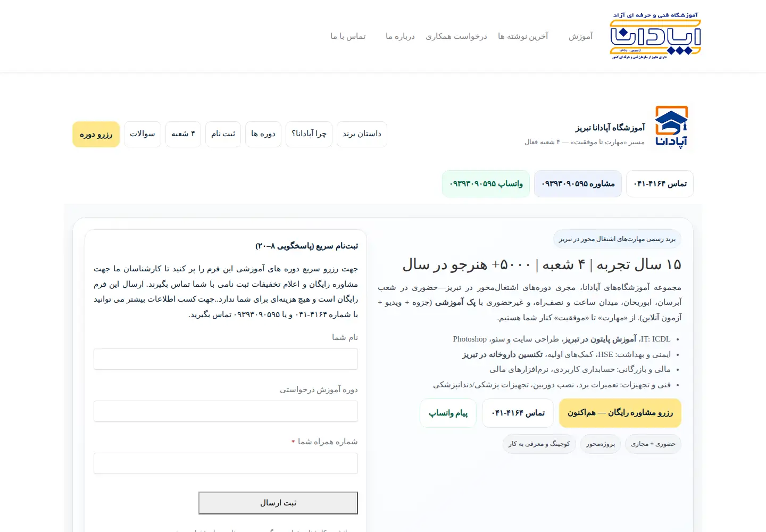Click the رزرو مشاوره رایگان — هم‌اکنون button
This screenshot has height=532, width=766.
(620, 413)
